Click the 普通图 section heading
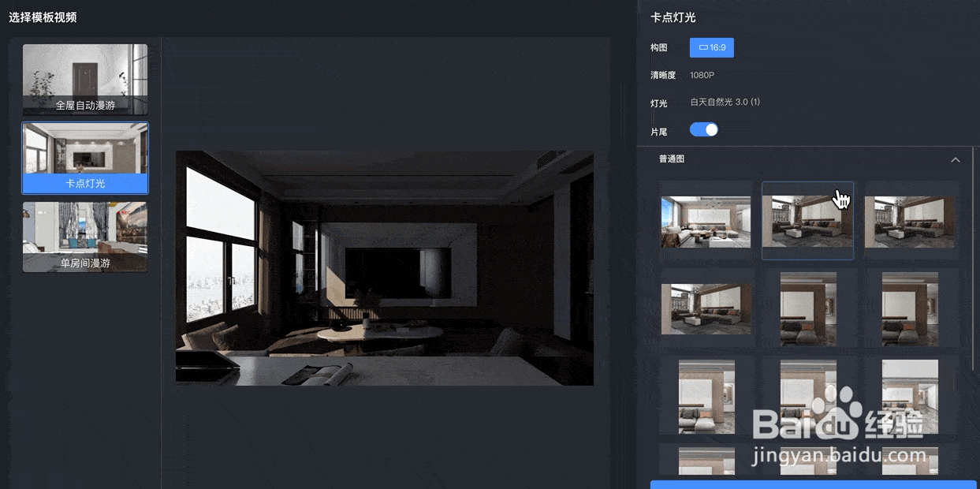Image resolution: width=980 pixels, height=489 pixels. click(x=672, y=159)
